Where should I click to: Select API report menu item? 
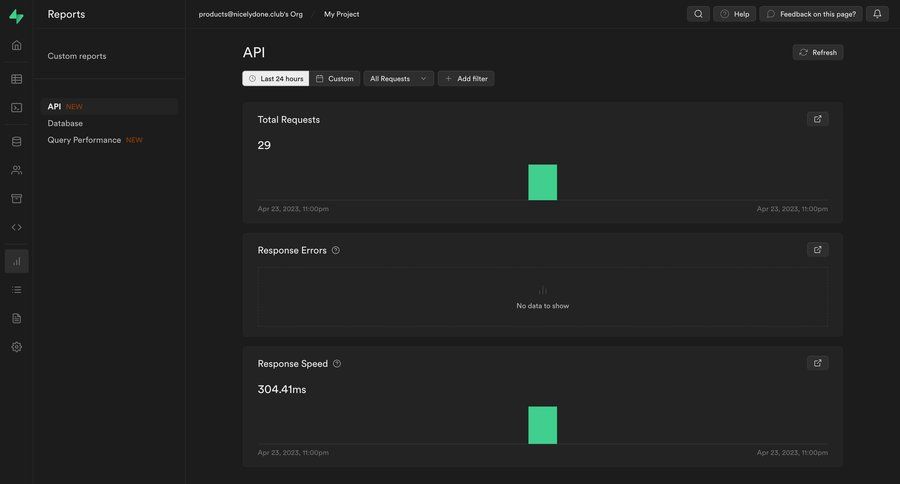109,106
